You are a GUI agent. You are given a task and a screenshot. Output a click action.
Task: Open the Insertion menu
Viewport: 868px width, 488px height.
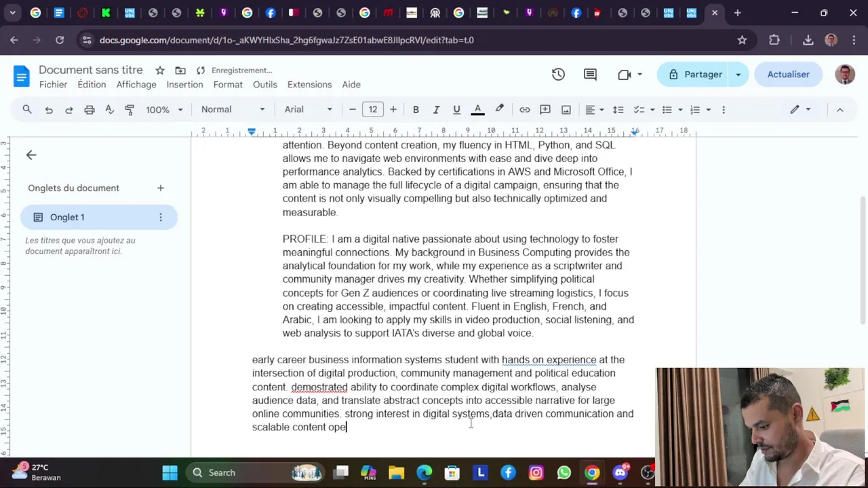[184, 85]
